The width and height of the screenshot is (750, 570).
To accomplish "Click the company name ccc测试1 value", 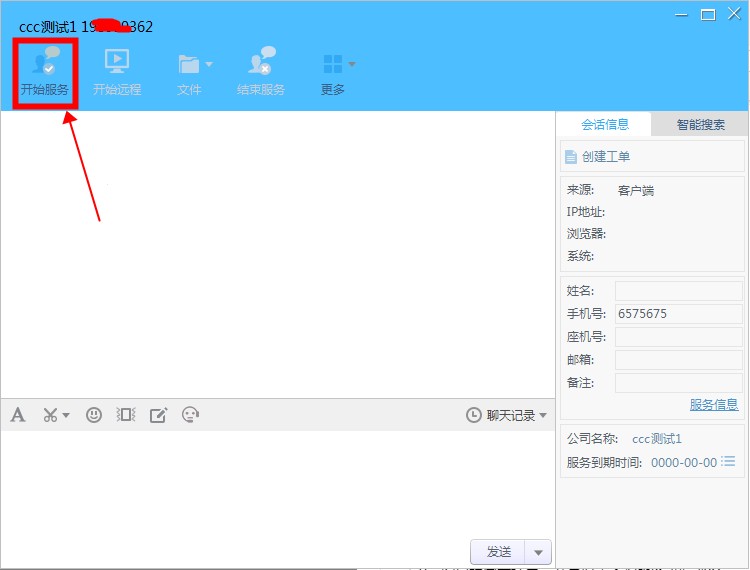I will click(657, 438).
